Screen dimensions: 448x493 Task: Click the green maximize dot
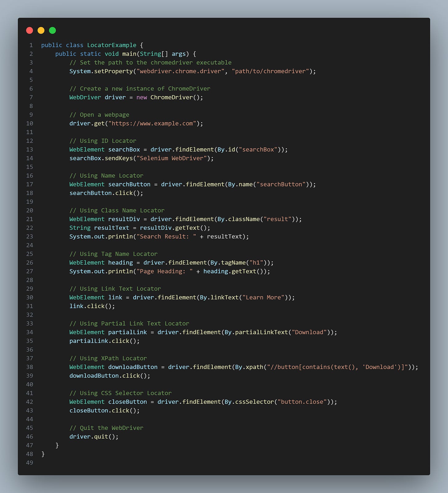[x=53, y=30]
